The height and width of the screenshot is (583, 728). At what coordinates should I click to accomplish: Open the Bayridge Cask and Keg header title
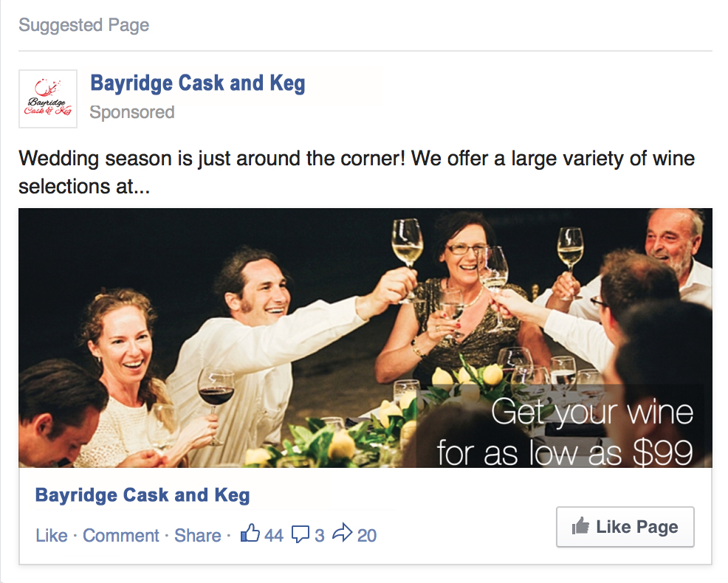coord(197,83)
